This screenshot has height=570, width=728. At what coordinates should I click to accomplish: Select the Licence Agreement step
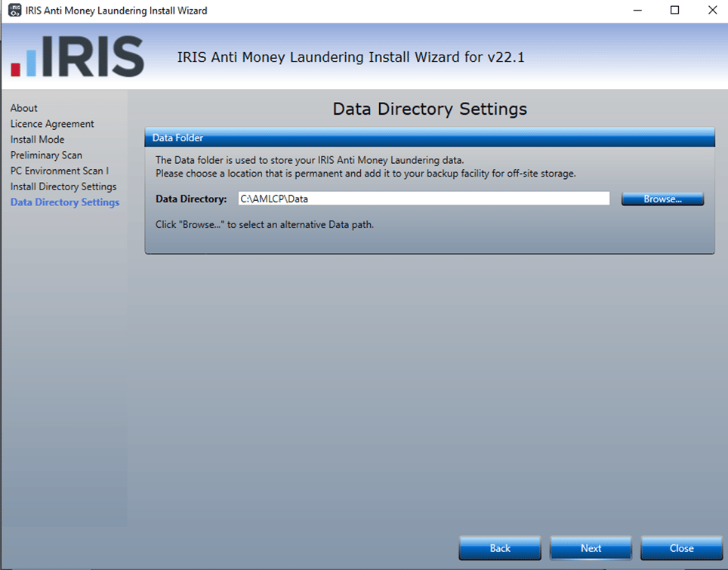52,124
